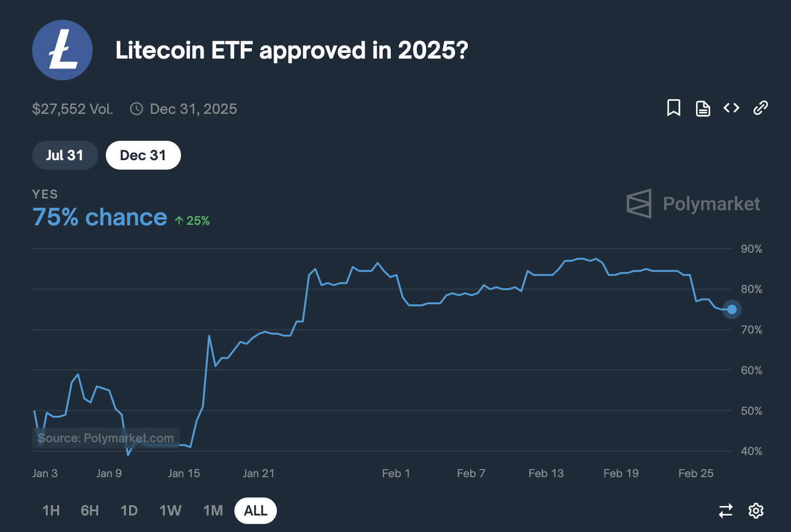Click the Source: Polymarket.com link
791x532 pixels.
coord(105,438)
